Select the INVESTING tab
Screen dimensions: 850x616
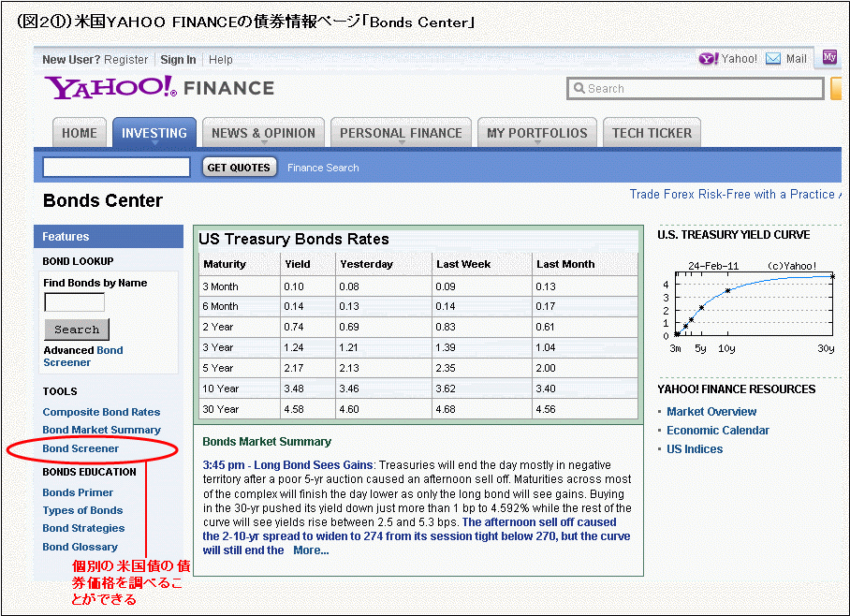point(154,133)
